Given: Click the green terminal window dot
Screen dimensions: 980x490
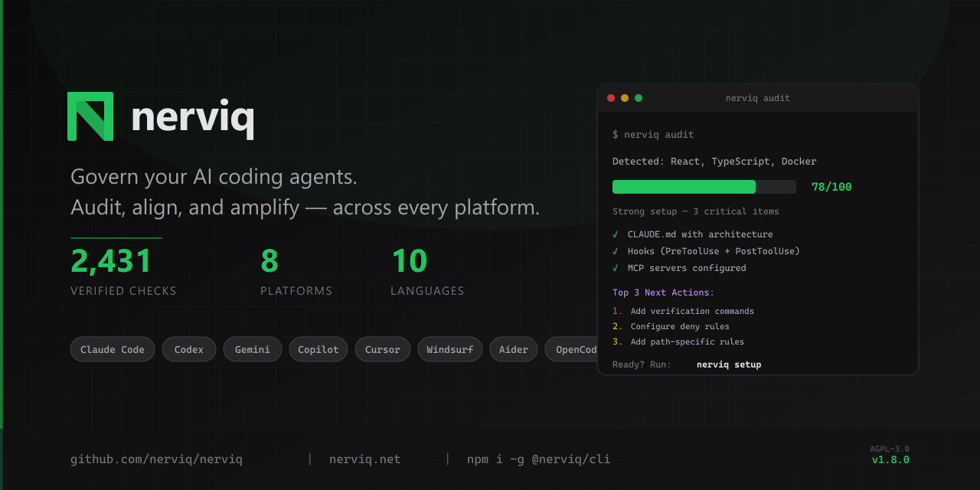Looking at the screenshot, I should pyautogui.click(x=639, y=98).
